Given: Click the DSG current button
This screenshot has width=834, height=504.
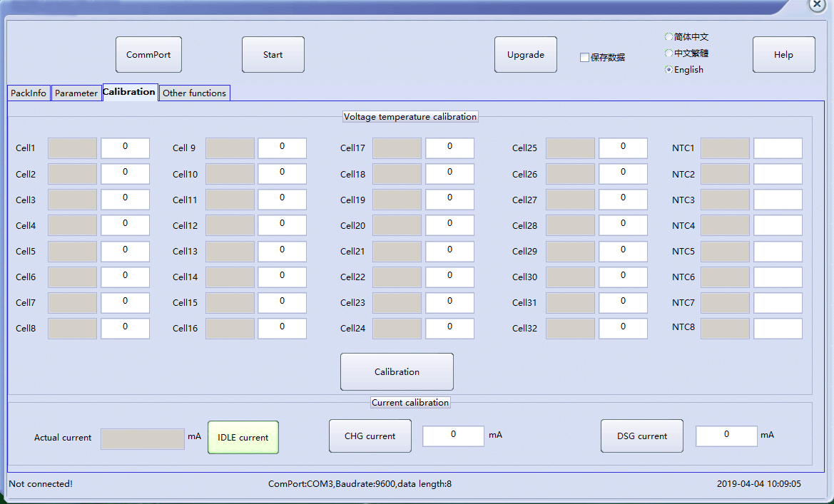Looking at the screenshot, I should pyautogui.click(x=642, y=436).
